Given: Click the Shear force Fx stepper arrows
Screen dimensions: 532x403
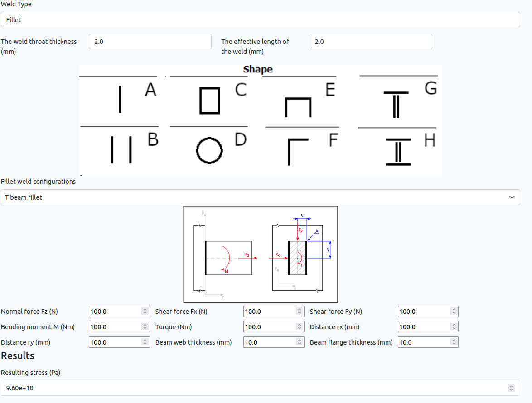Looking at the screenshot, I should click(x=299, y=312).
